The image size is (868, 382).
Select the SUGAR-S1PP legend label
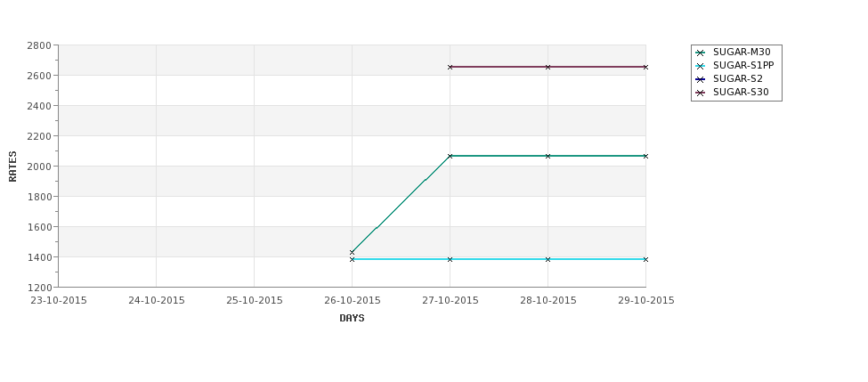tap(743, 65)
